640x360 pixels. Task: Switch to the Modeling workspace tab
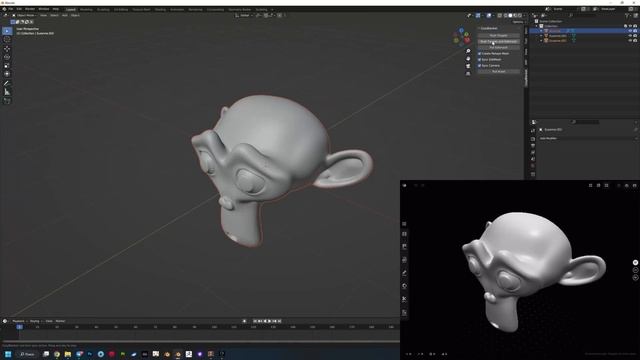tap(86, 9)
